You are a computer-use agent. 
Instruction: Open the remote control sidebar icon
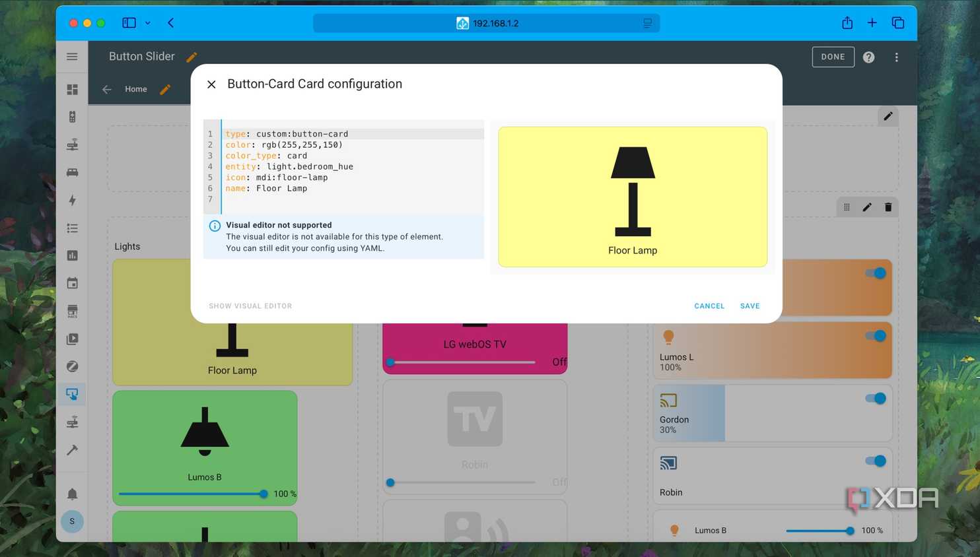[x=72, y=117]
